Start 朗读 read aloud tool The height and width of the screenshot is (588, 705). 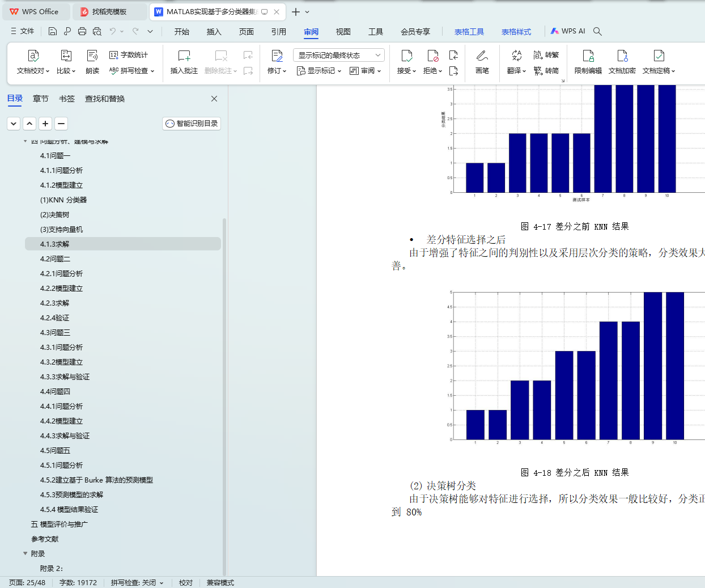(92, 62)
